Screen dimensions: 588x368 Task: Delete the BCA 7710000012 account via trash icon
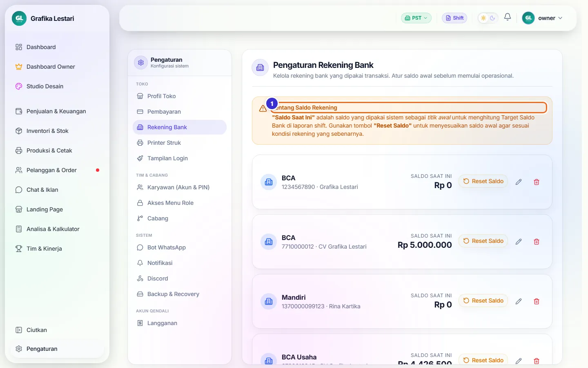pos(537,242)
